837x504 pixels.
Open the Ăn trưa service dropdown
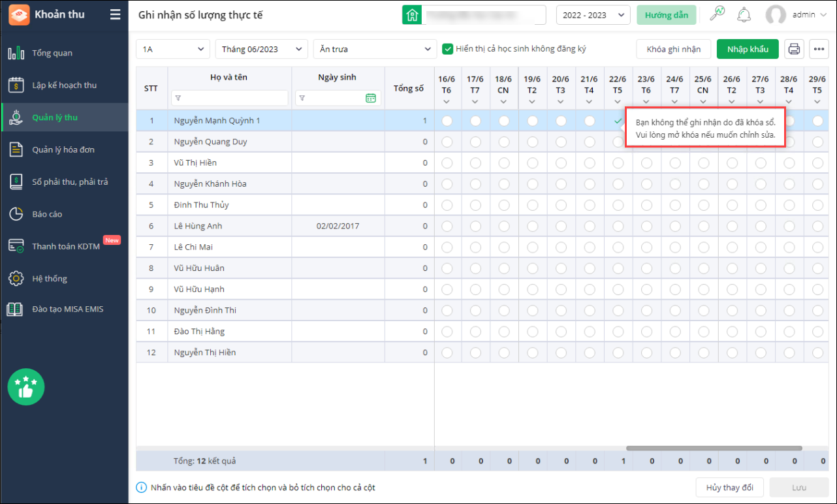[x=375, y=49]
